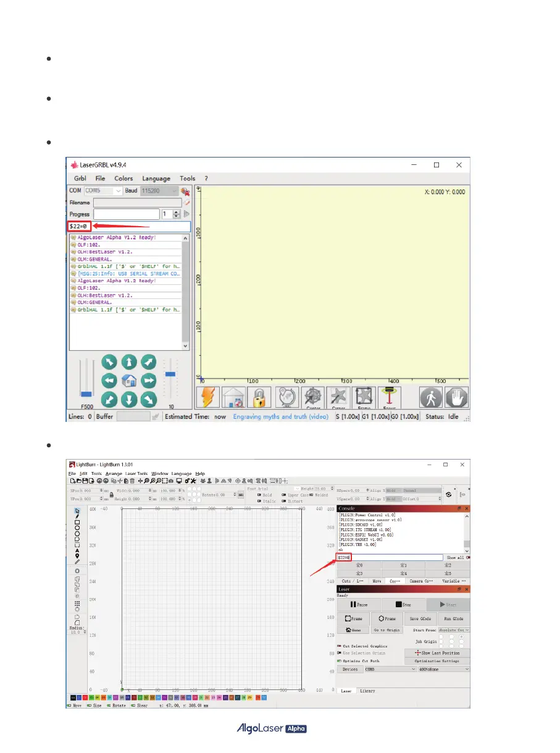The image size is (560, 753).
Task: Click LightBurn wrench settings toolbar icon
Action: tap(194, 481)
